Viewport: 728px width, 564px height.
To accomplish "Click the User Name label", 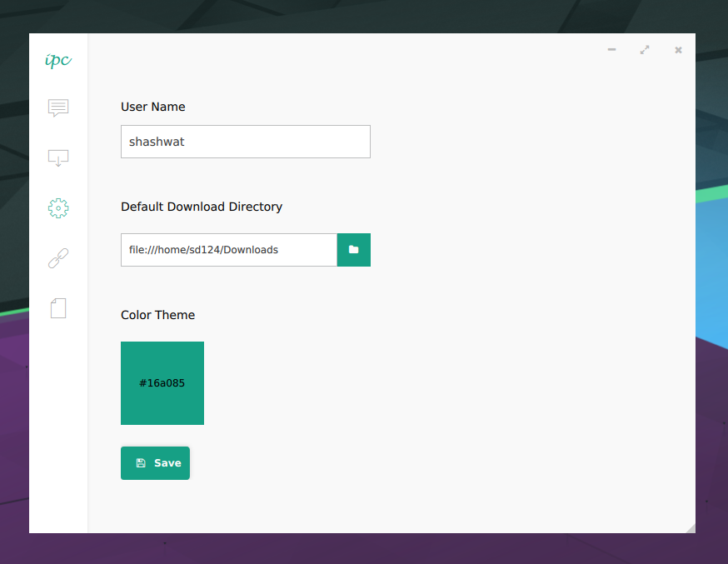I will click(153, 107).
